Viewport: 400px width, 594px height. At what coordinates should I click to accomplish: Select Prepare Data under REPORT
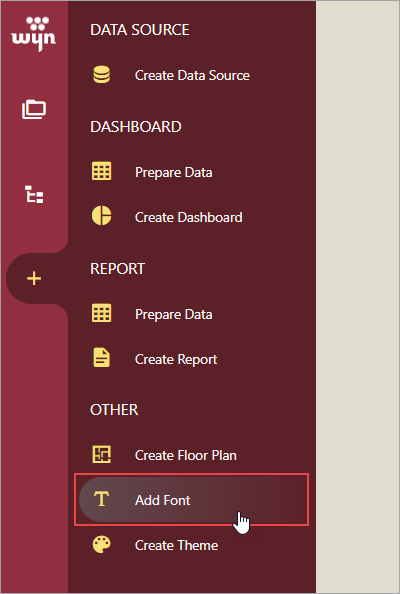[173, 314]
